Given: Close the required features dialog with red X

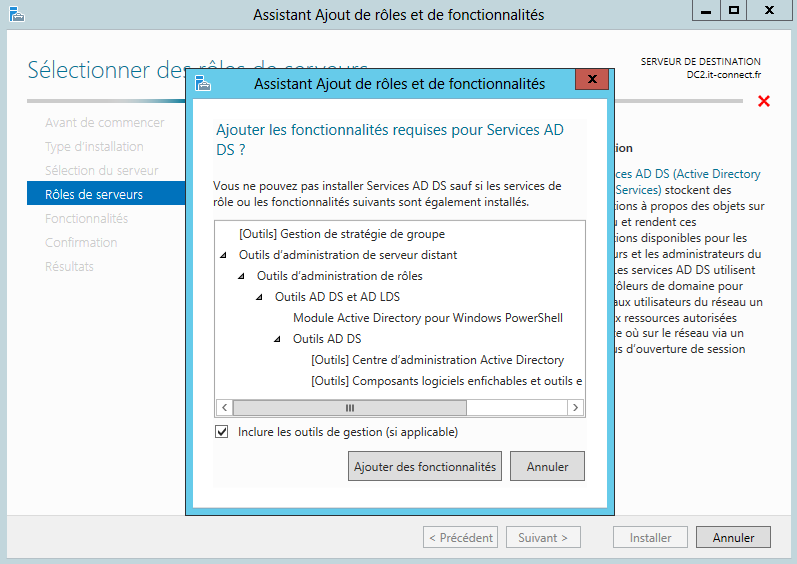Looking at the screenshot, I should [x=593, y=79].
